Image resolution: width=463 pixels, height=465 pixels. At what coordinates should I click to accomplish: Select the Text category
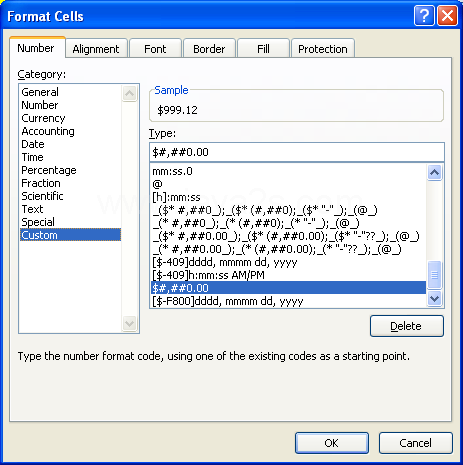(70, 209)
